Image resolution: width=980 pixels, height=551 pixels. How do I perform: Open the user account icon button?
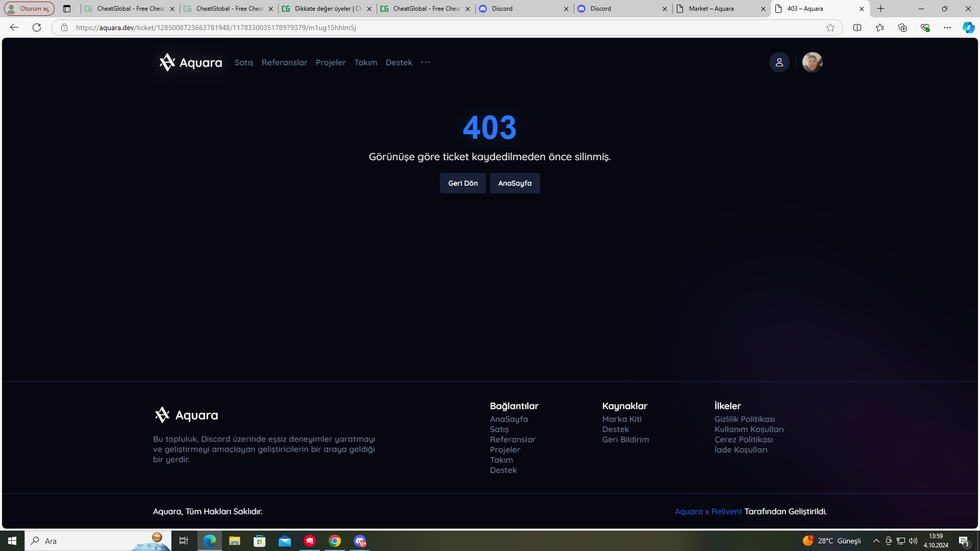(x=779, y=62)
